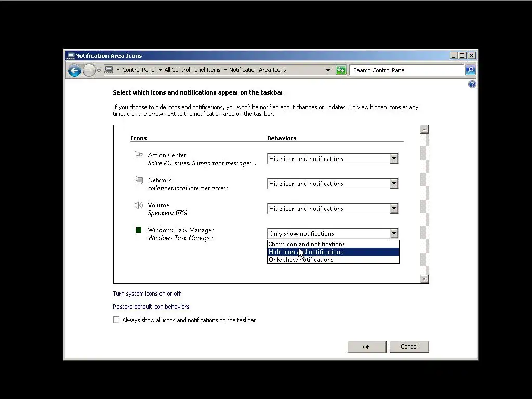The height and width of the screenshot is (399, 532).
Task: Close the Notification Area Icons window
Action: pos(472,55)
